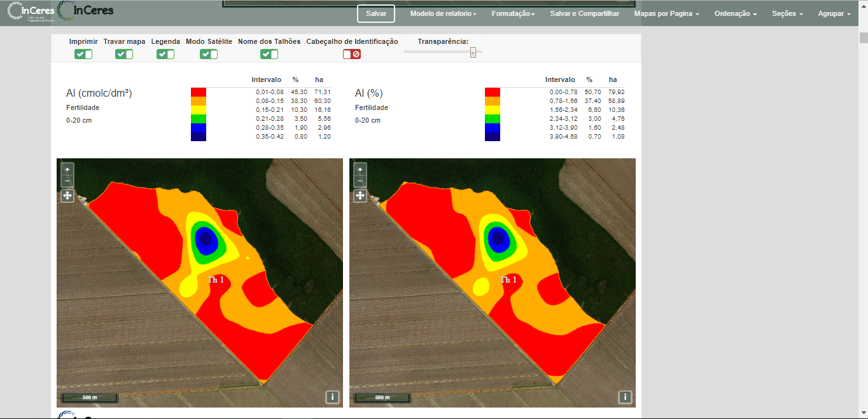The image size is (868, 419).
Task: Click the 79,92 ha value
Action: click(x=616, y=92)
